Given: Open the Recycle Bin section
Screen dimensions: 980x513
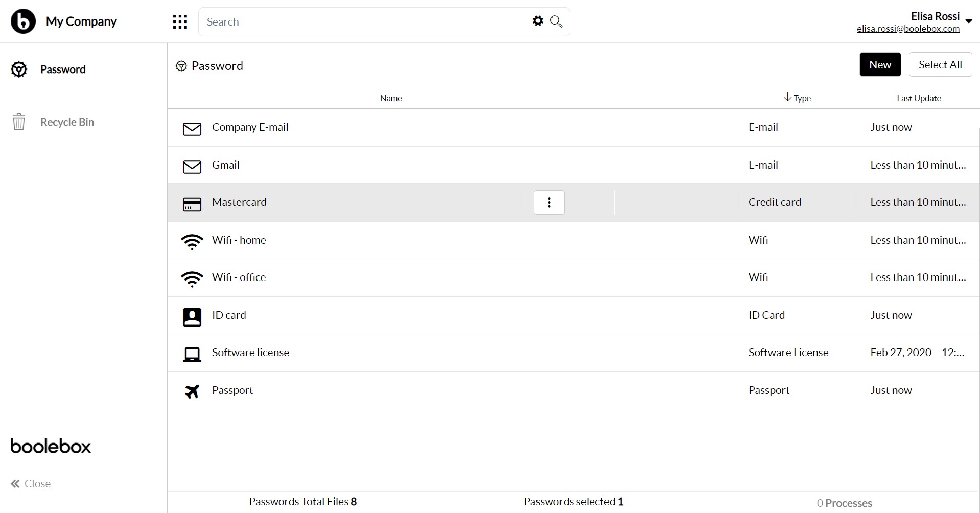Looking at the screenshot, I should click(x=67, y=122).
